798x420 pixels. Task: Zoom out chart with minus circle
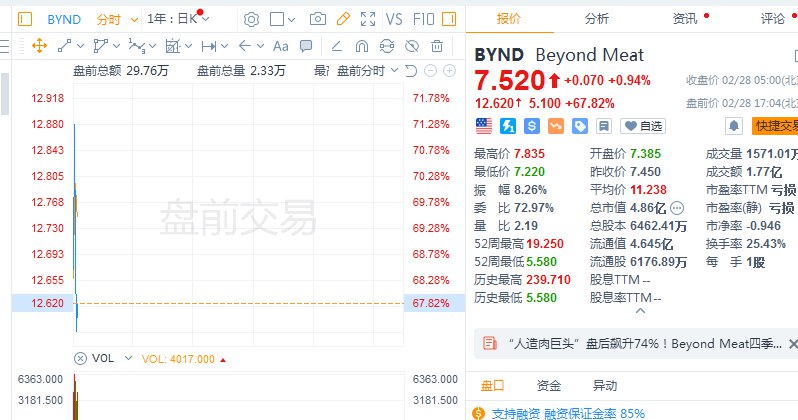pos(430,71)
